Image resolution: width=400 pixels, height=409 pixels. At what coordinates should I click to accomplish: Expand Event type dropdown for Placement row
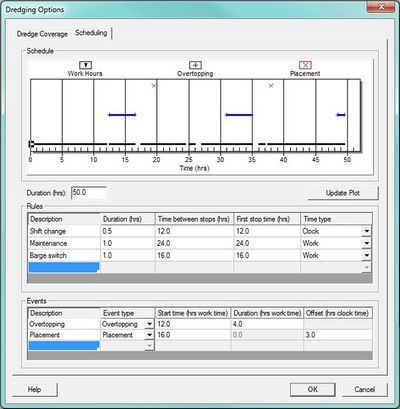point(149,335)
